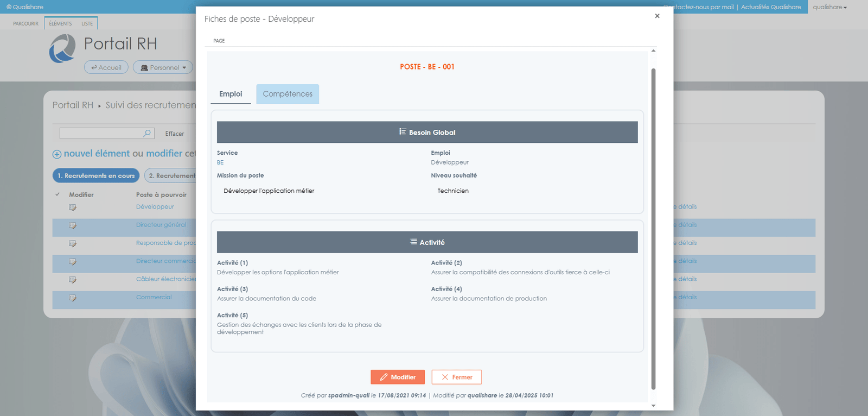Viewport: 868px width, 416px height.
Task: Switch to the Compétences tab
Action: [288, 94]
